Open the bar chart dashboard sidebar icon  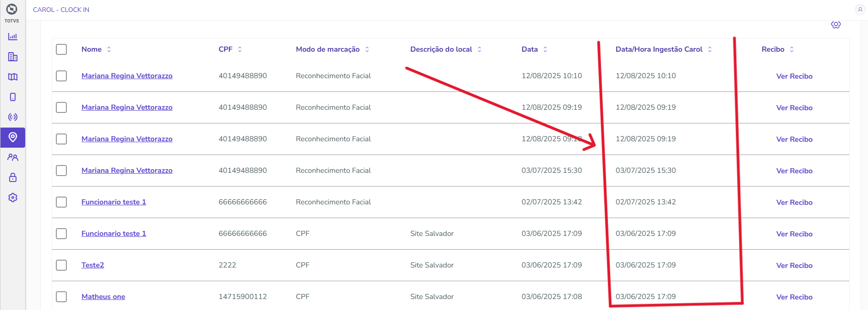tap(13, 37)
